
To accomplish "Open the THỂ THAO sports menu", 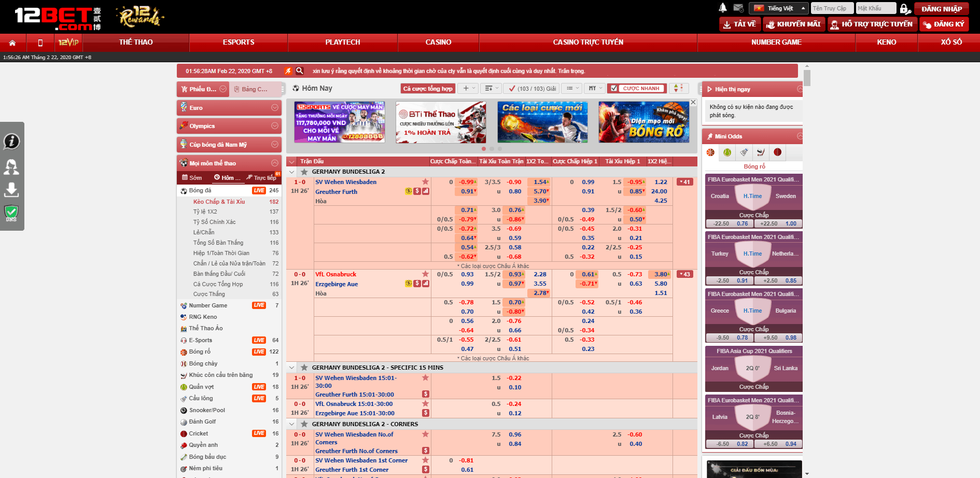I will (x=136, y=43).
